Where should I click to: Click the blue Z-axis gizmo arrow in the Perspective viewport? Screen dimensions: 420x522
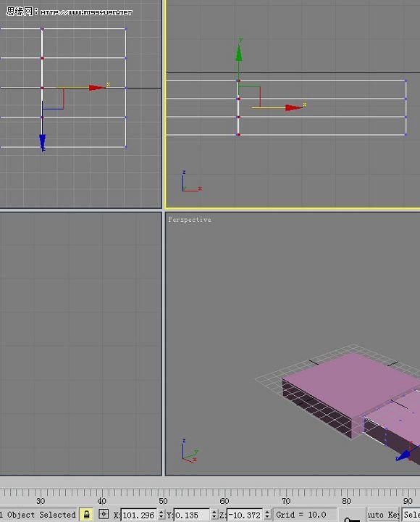[403, 455]
